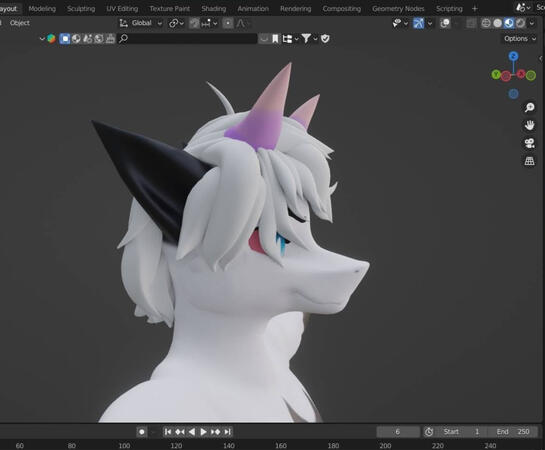Click the zoom magnifier viewport icon
545x450 pixels.
coord(529,107)
